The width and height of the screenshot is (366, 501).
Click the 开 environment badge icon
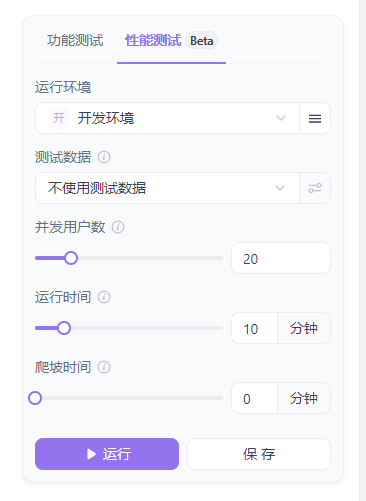(x=59, y=118)
